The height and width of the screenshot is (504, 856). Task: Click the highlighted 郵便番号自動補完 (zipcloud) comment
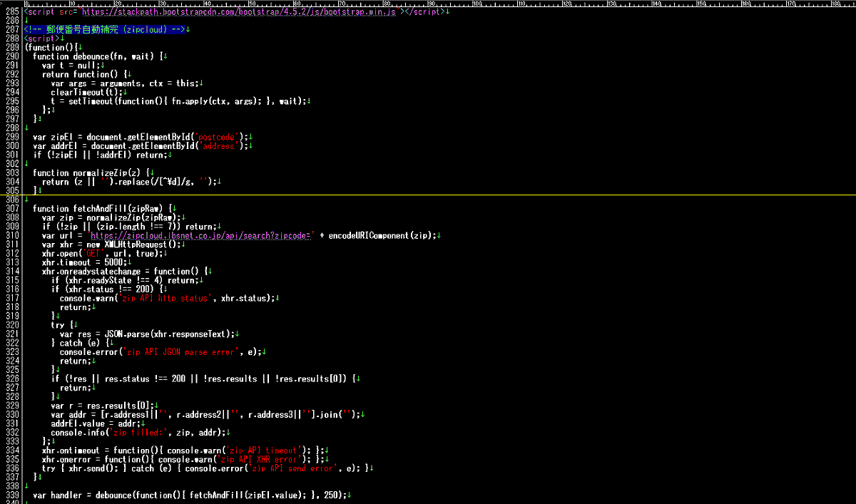(106, 29)
